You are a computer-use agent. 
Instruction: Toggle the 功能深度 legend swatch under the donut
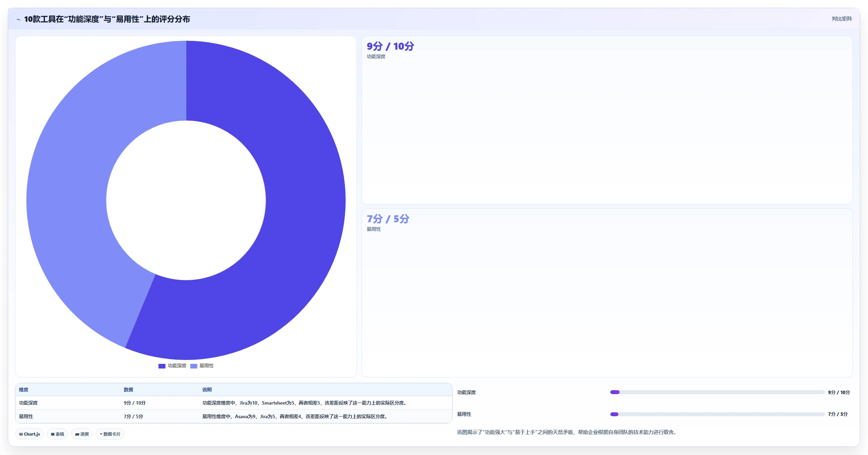[162, 366]
